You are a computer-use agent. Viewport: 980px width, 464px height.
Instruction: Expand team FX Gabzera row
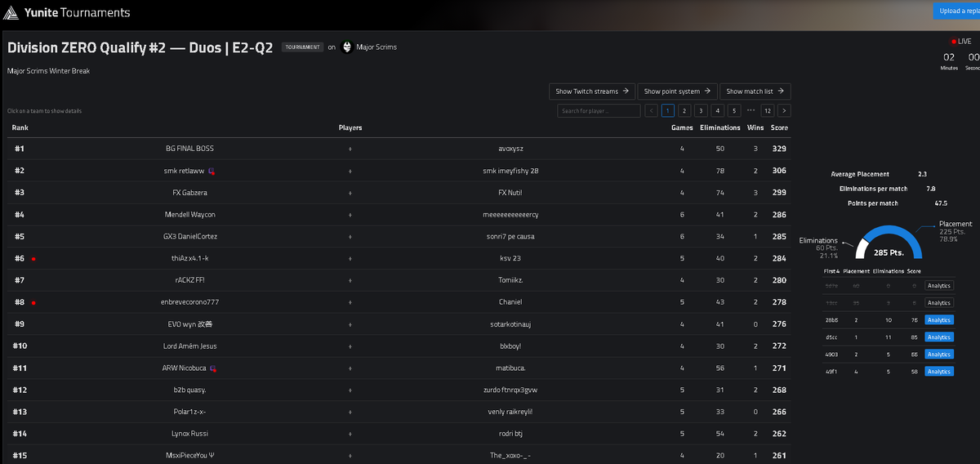pos(399,193)
